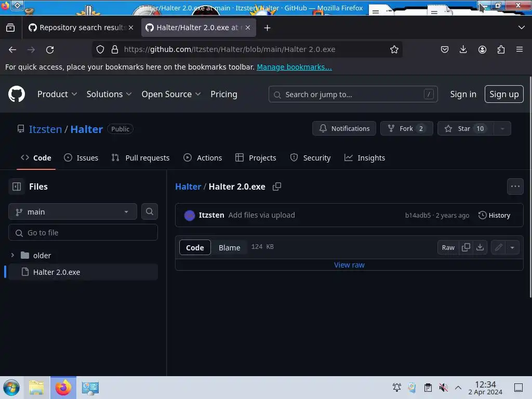The height and width of the screenshot is (399, 532).
Task: Click the Firefox back arrow
Action: pyautogui.click(x=12, y=49)
